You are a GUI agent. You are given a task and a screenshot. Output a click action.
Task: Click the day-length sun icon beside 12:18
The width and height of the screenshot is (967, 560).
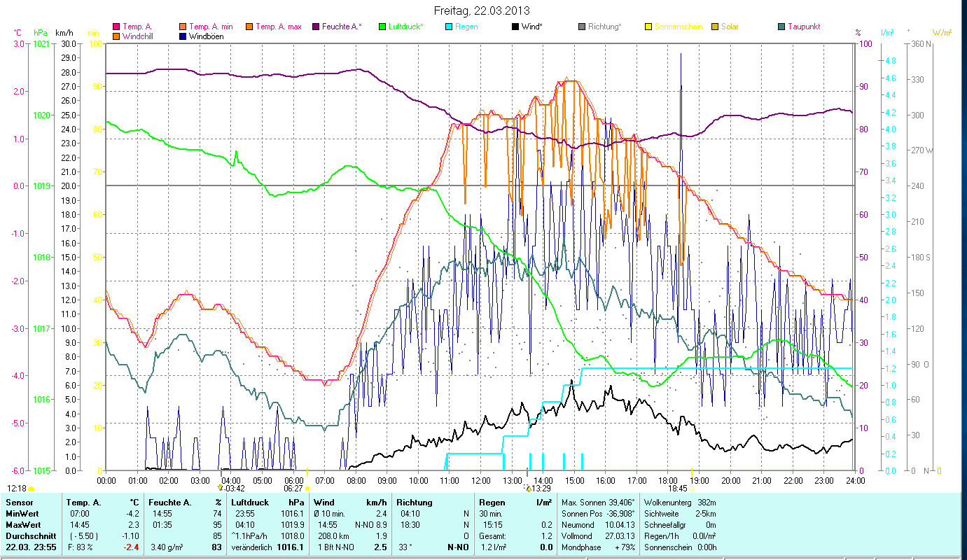[x=31, y=489]
